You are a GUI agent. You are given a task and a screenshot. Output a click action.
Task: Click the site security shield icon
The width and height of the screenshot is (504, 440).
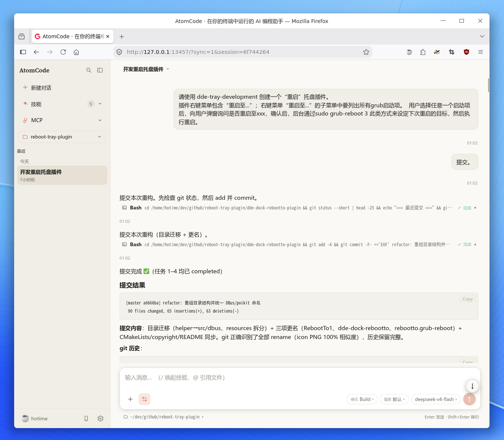tap(119, 52)
